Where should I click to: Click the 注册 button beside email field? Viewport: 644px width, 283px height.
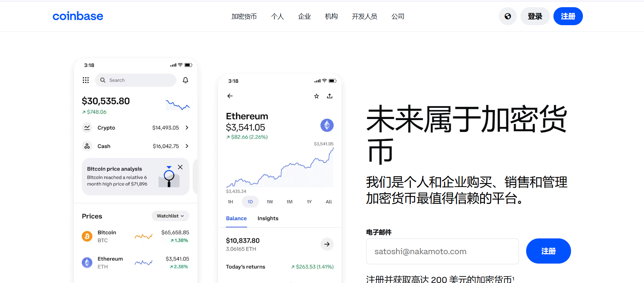pos(548,251)
